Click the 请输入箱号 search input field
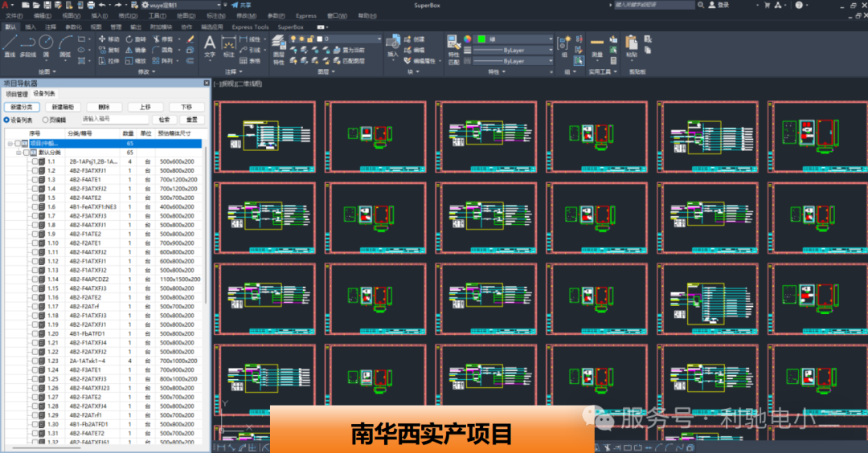This screenshot has width=868, height=453. [115, 119]
